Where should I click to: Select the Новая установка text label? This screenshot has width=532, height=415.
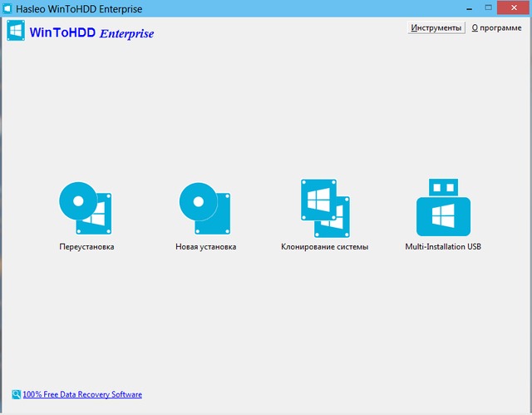[206, 247]
